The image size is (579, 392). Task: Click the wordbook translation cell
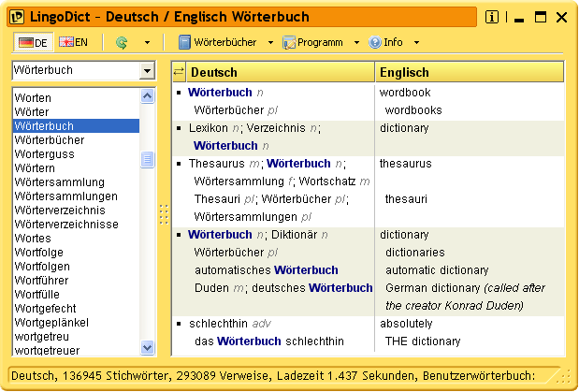pos(405,93)
